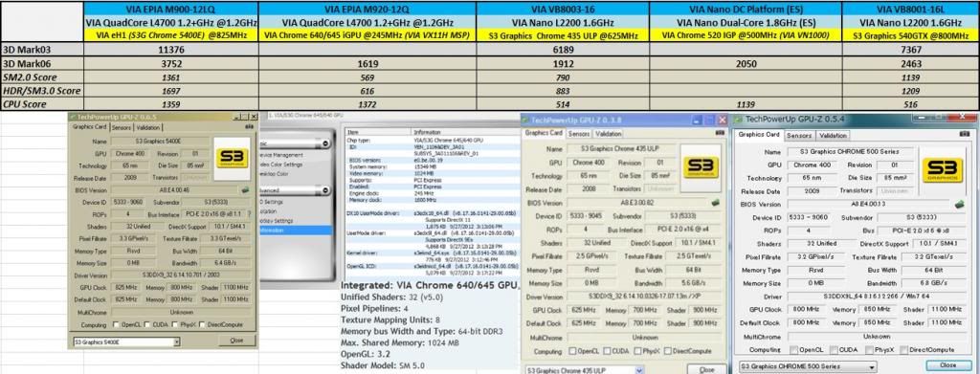Switch to Validation tab in GPU-Z 0.3.8
The image size is (980, 374).
(608, 134)
